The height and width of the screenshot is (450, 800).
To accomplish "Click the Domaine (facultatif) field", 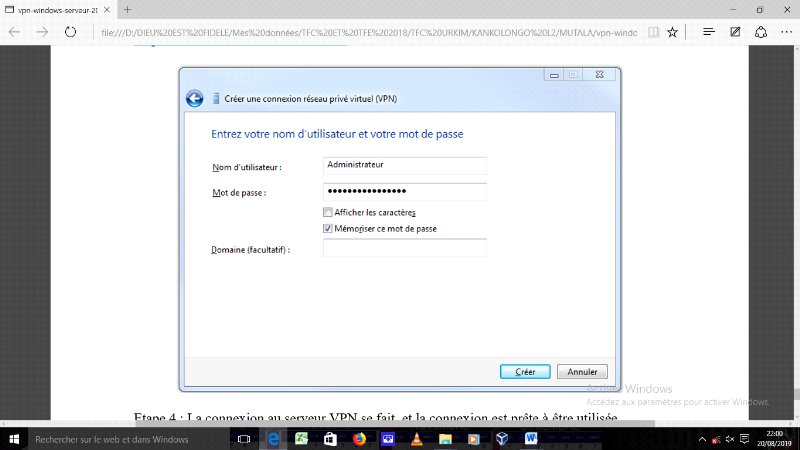I will (x=405, y=248).
